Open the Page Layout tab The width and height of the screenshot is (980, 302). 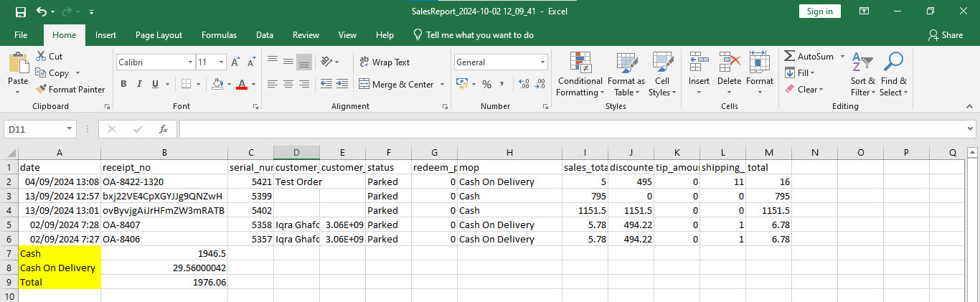pyautogui.click(x=159, y=35)
